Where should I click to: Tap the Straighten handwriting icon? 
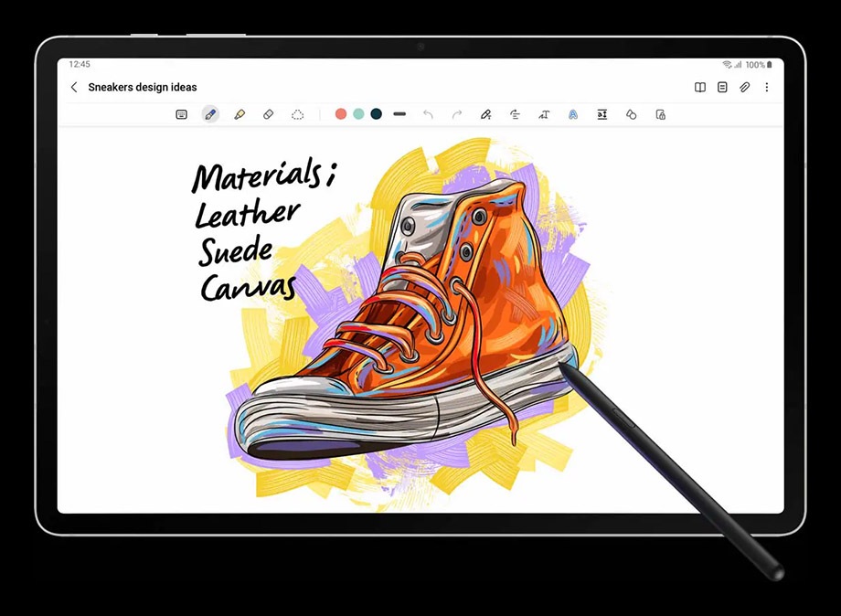[515, 114]
